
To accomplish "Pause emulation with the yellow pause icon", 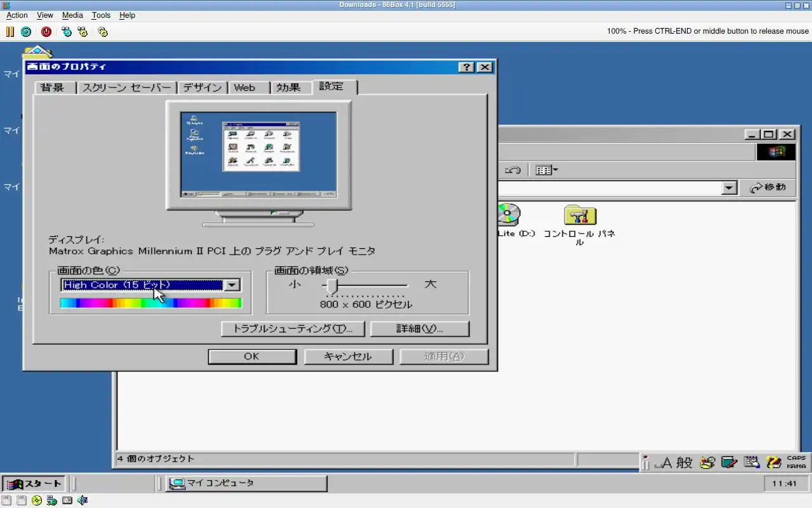I will coord(10,31).
